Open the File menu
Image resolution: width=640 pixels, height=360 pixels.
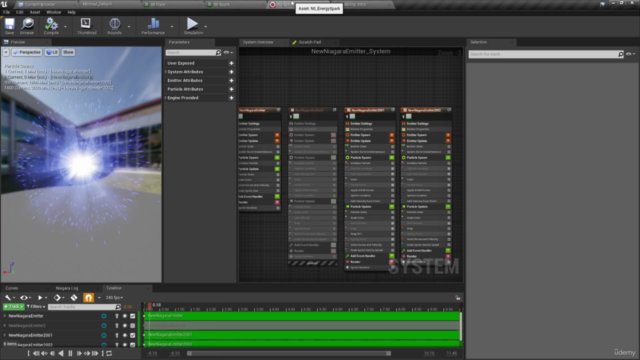(7, 12)
